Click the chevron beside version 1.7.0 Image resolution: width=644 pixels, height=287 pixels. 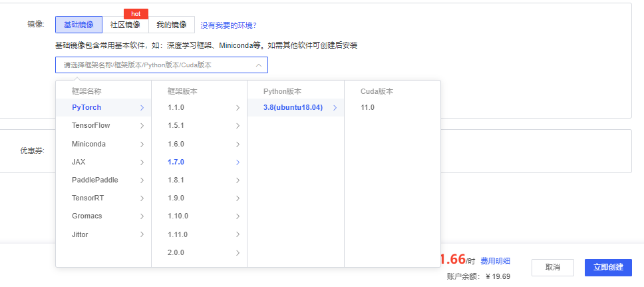point(238,162)
